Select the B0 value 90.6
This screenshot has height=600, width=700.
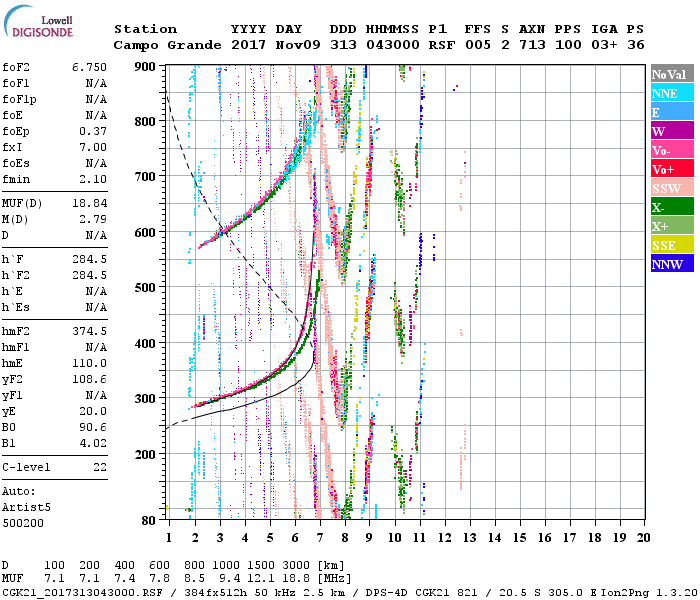click(x=93, y=428)
